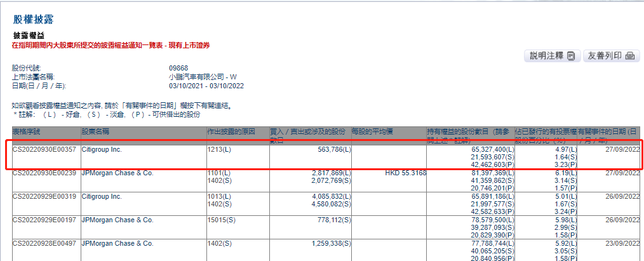
Task: Click the date range 03/10/2021 - 03/10/2022
Action: click(206, 86)
